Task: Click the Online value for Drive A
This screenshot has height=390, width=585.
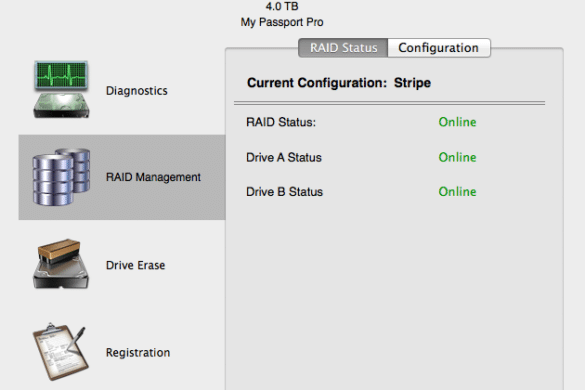Action: click(457, 157)
